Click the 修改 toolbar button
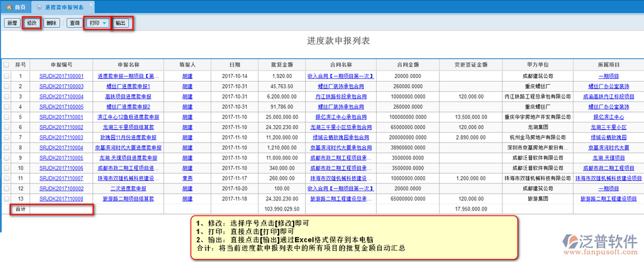 tap(33, 23)
